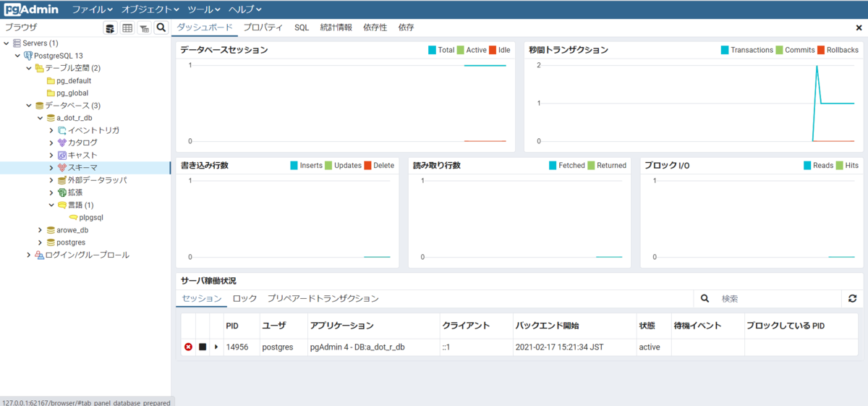
Task: Click the pgAdmin logo
Action: click(x=32, y=9)
